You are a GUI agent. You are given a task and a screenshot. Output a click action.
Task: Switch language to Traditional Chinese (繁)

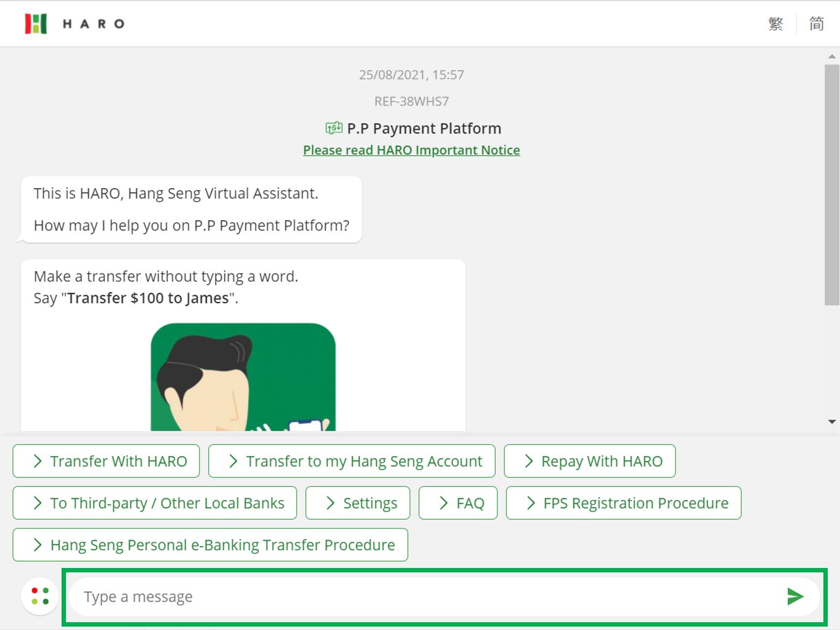coord(775,23)
